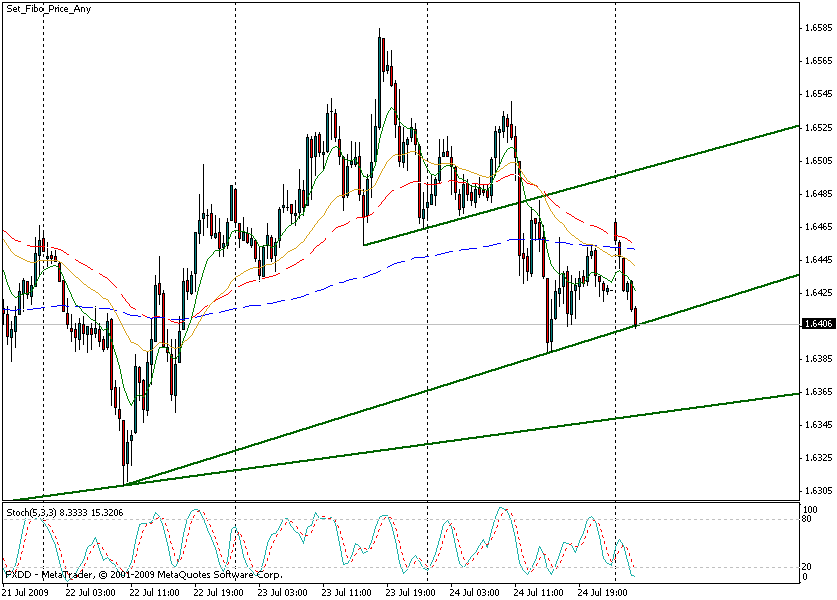Click the Stoch(5,3,3) indicator label
Viewport: 837px width, 600px height.
(31, 512)
